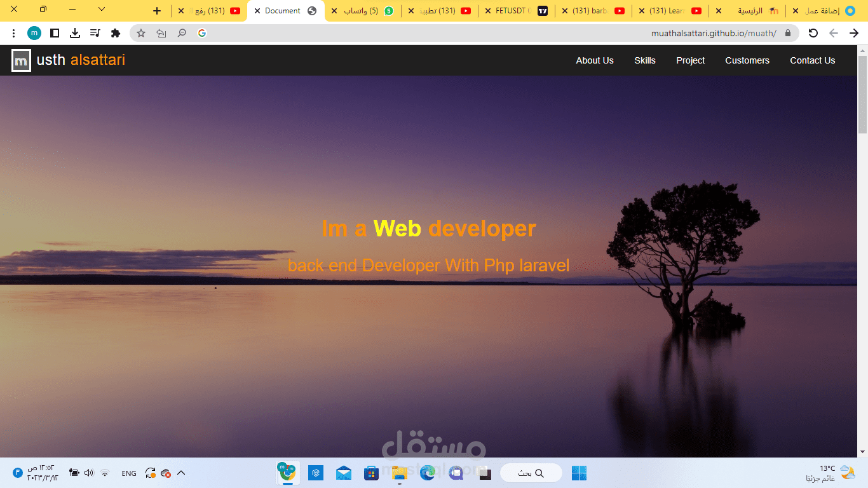Screen dimensions: 868x488
Task: Open the media controls playlist icon
Action: [x=95, y=33]
